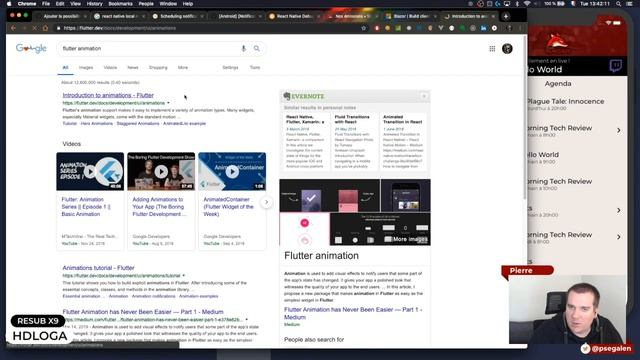The width and height of the screenshot is (640, 360).
Task: Open the Google account avatar
Action: pos(507,49)
